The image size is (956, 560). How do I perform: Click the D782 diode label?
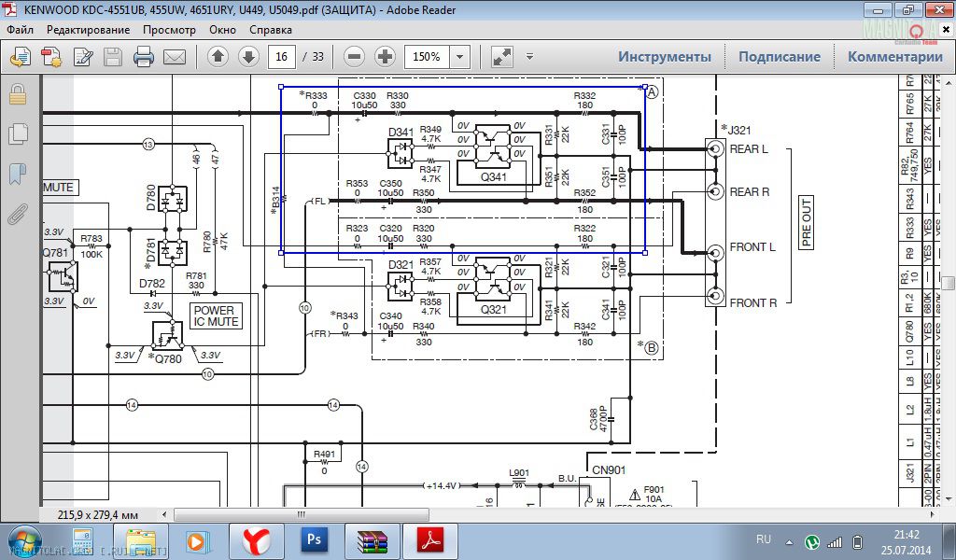(x=152, y=284)
